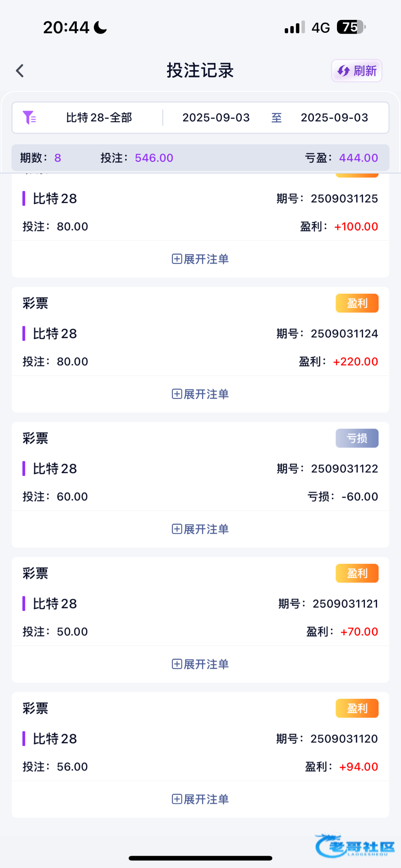Tap the battery indicator in status bar
This screenshot has width=401, height=868.
351,27
